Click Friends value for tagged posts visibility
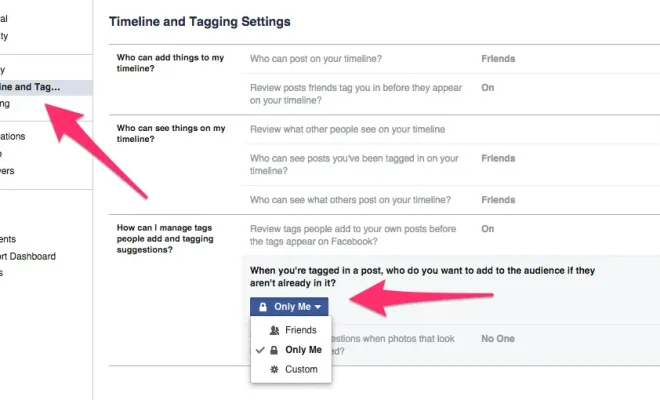The height and width of the screenshot is (400, 660). pos(498,158)
